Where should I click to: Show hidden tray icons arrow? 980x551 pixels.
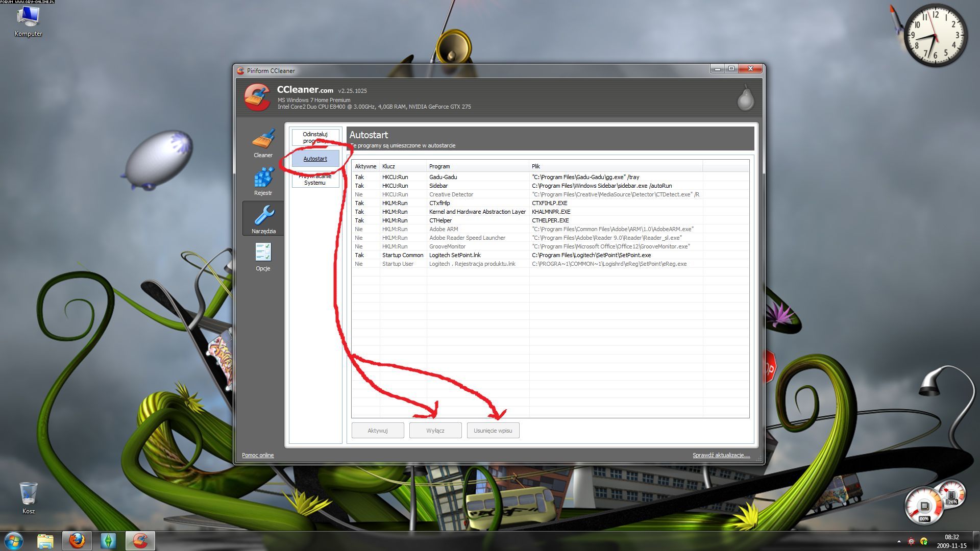point(899,541)
